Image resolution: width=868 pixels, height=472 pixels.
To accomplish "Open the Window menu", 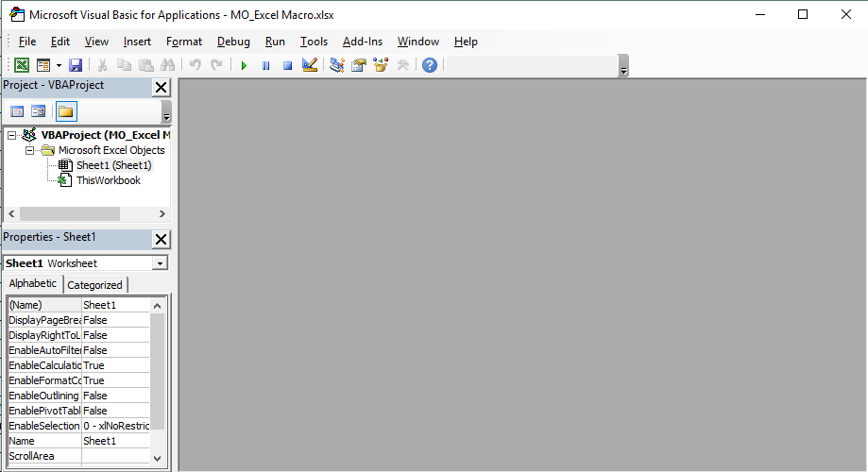I will click(418, 42).
